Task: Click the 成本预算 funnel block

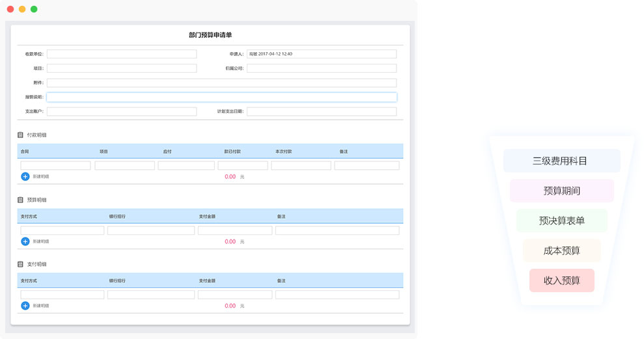Action: point(561,251)
